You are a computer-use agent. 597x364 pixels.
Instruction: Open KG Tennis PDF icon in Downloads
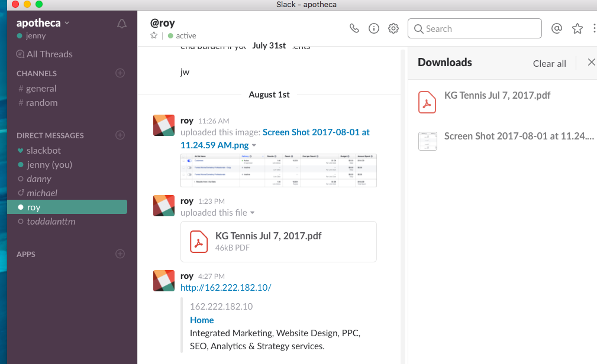[427, 102]
